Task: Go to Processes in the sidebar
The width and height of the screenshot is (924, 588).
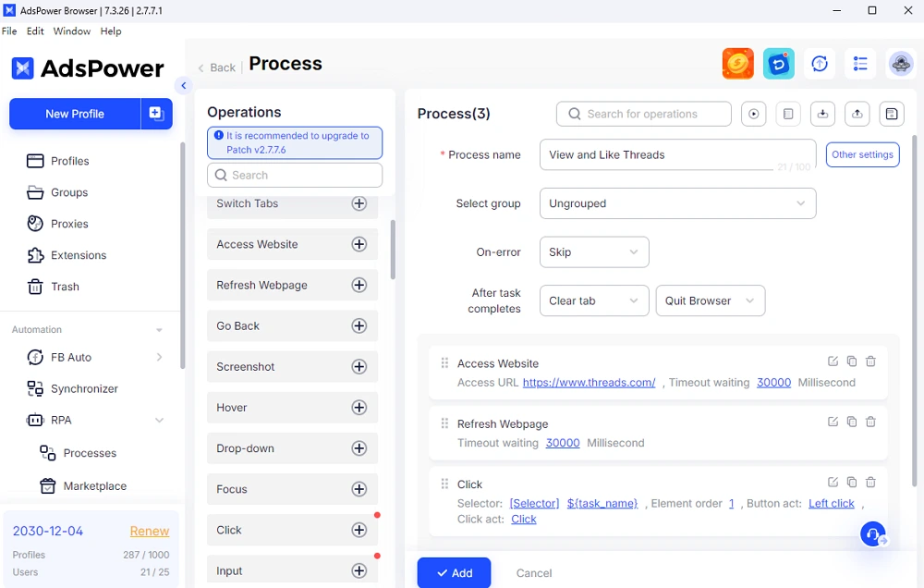Action: tap(90, 453)
